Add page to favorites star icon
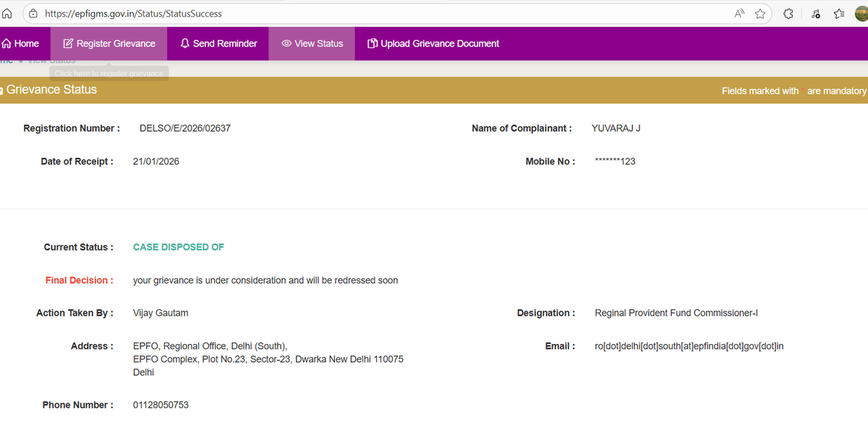 tap(760, 13)
